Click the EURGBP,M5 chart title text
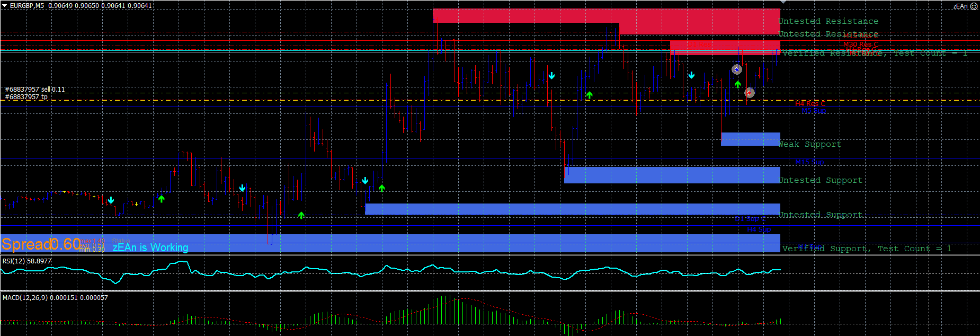The image size is (980, 336). (27, 6)
